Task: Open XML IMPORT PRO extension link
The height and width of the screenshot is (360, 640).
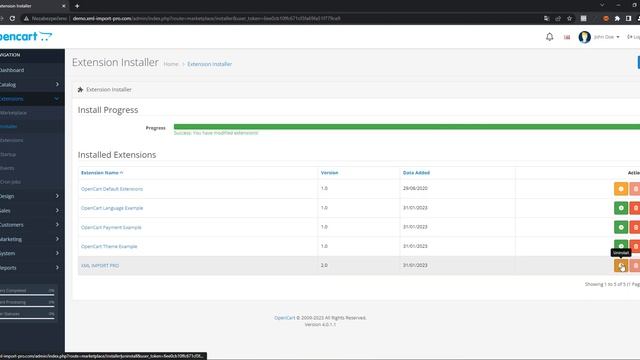Action: [x=100, y=266]
